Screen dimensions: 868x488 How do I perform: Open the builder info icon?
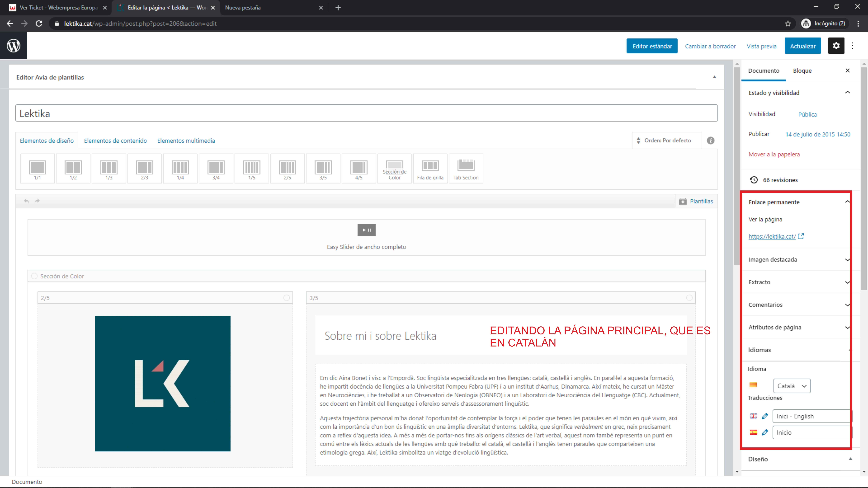[x=711, y=140]
